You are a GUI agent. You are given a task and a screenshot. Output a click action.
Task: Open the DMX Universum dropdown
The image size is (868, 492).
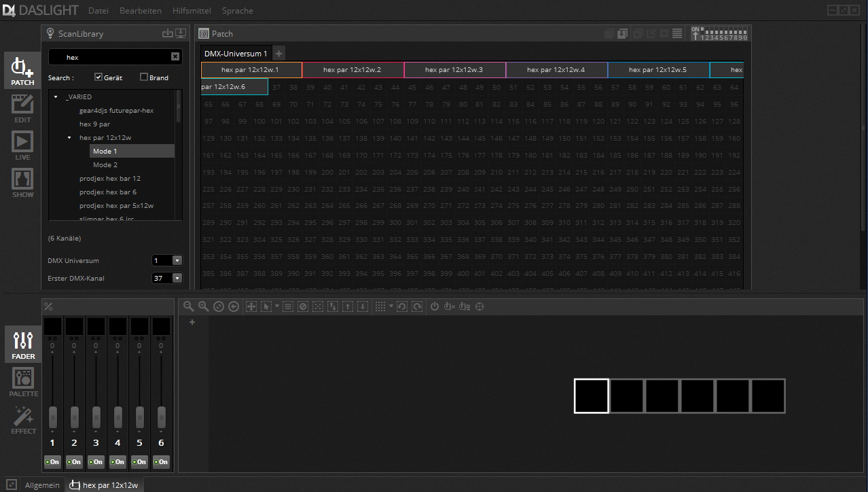pyautogui.click(x=177, y=260)
